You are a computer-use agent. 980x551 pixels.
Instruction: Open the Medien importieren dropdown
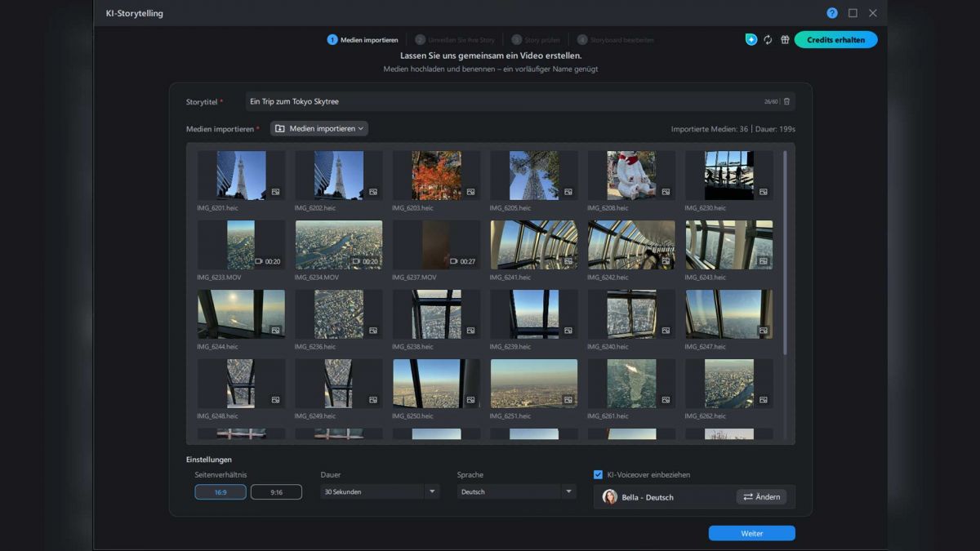point(319,128)
